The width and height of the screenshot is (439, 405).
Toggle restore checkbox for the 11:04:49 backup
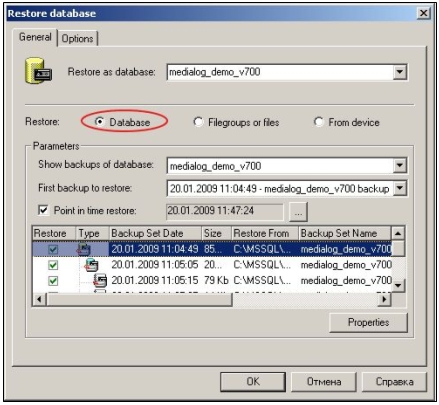coord(53,249)
